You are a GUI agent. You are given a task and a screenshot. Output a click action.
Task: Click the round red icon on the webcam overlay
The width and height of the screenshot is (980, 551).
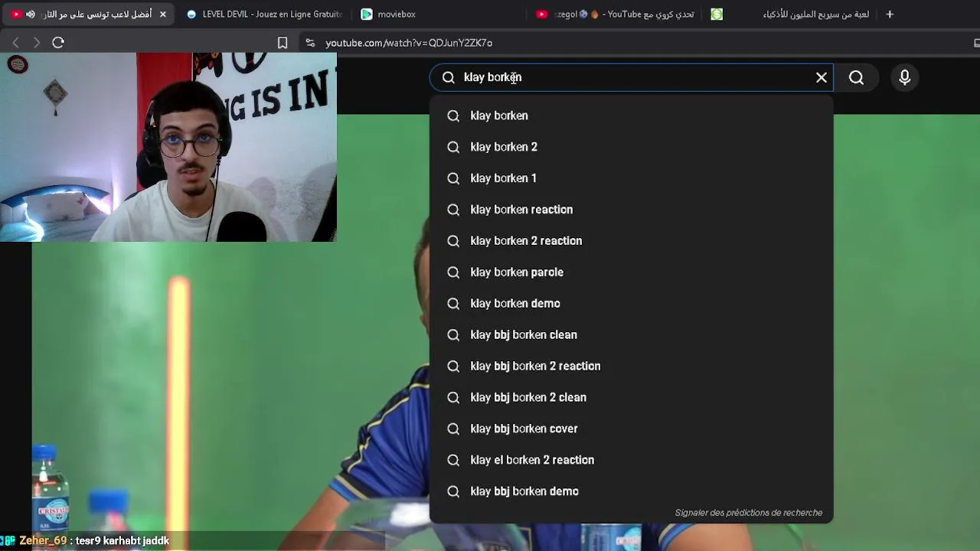point(18,65)
